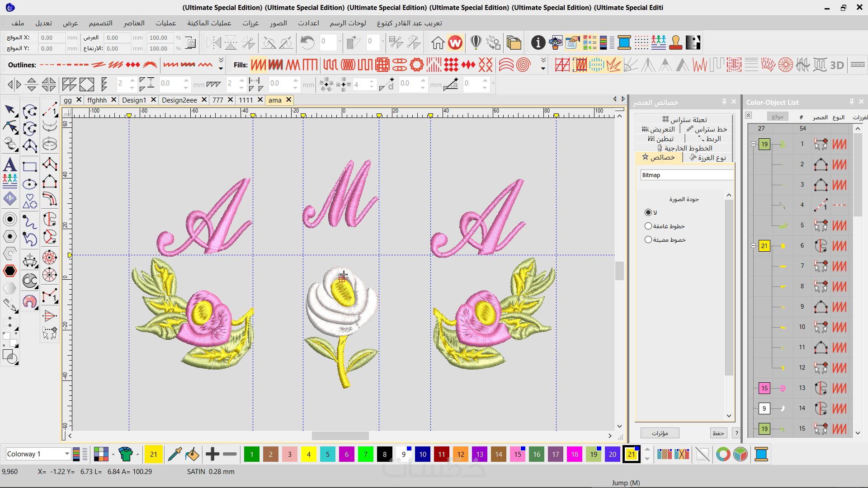Click the 'مؤثرات' effects button

(x=660, y=433)
